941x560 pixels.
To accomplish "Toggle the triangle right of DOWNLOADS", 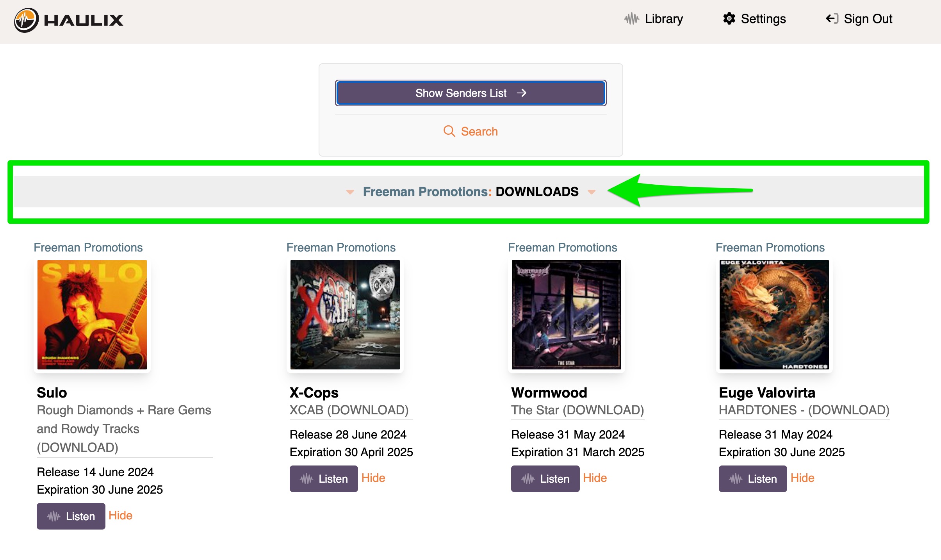I will point(592,192).
